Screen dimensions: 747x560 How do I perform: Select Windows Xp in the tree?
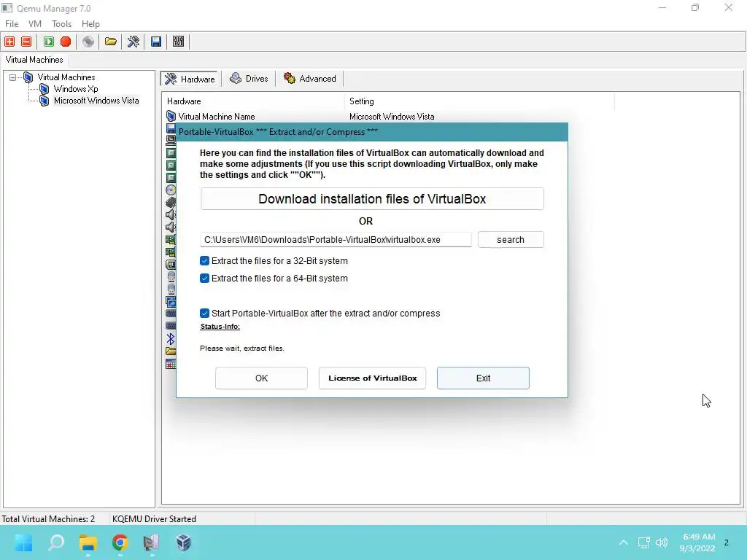(x=76, y=89)
